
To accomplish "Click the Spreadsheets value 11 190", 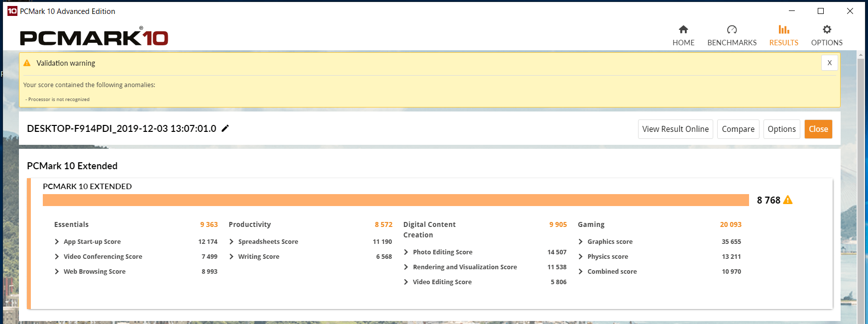I will coord(382,242).
